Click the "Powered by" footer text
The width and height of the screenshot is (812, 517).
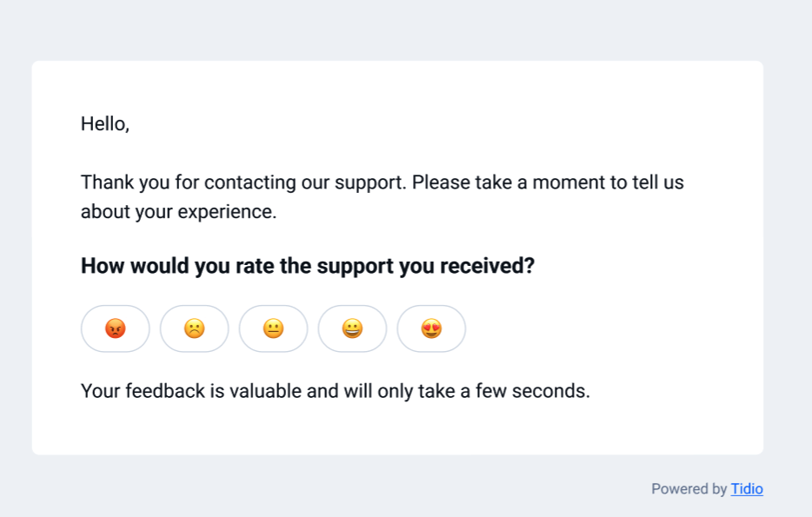coord(689,489)
